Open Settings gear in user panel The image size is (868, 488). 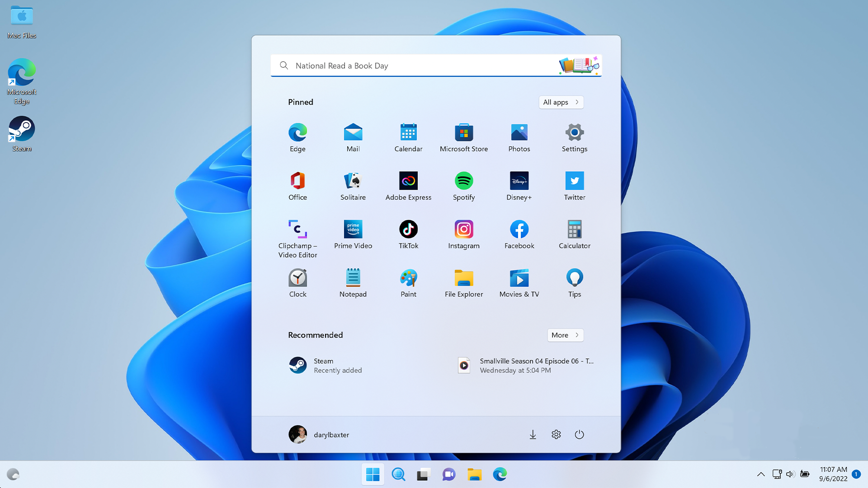coord(556,434)
